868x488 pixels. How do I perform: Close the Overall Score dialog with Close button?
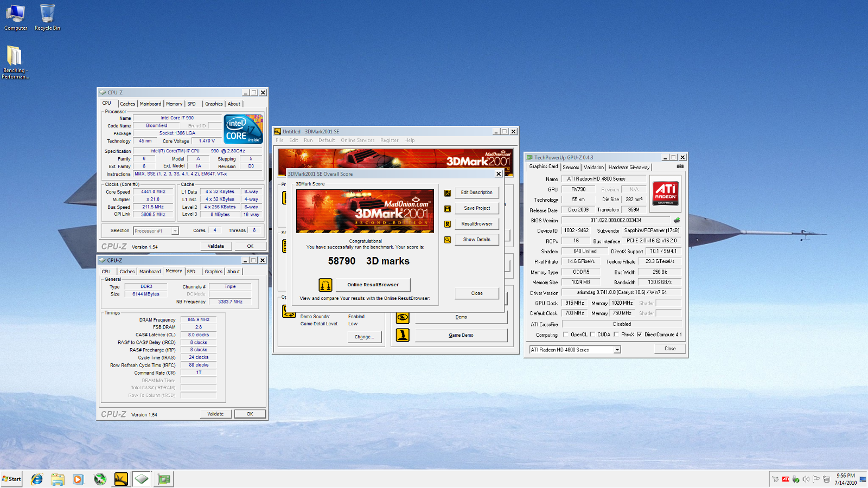[x=477, y=293]
